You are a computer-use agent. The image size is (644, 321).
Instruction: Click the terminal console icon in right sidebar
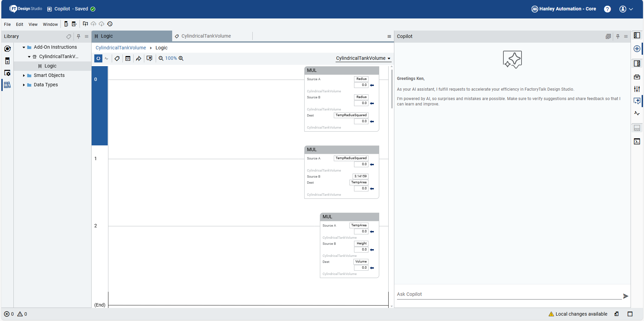click(x=637, y=141)
